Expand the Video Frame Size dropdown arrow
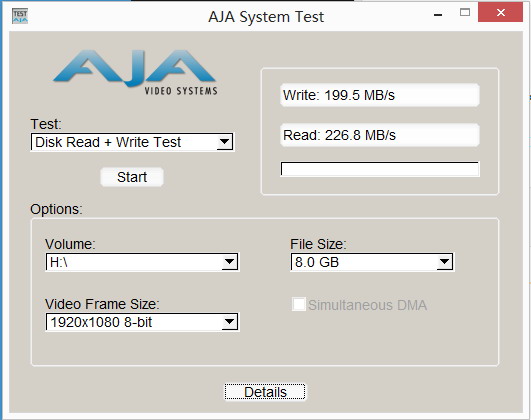531x420 pixels. [x=229, y=322]
